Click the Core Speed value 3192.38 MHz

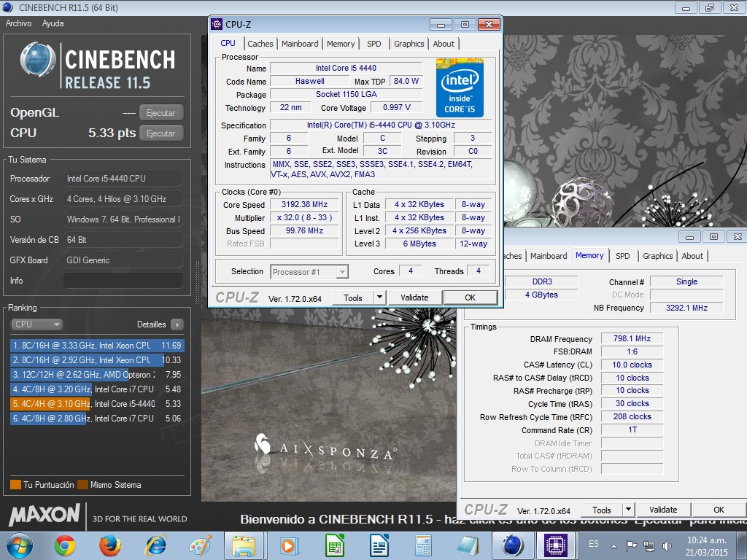[x=304, y=204]
